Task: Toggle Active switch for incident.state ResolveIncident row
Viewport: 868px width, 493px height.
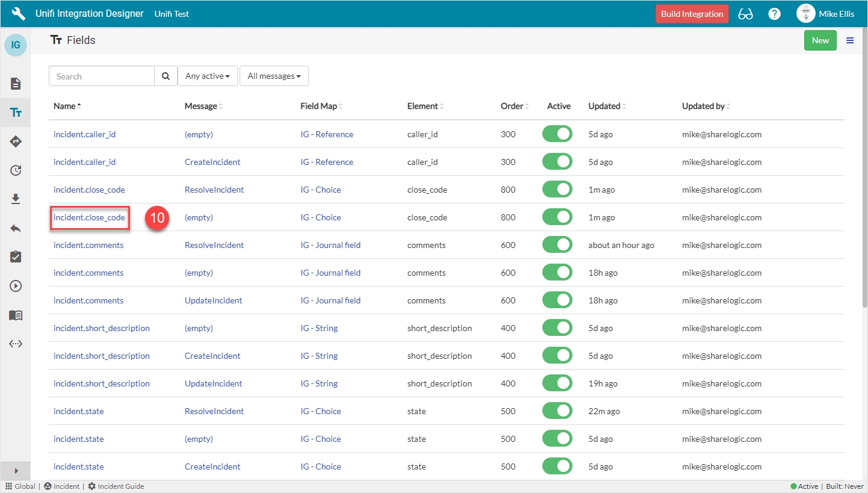Action: pos(557,411)
